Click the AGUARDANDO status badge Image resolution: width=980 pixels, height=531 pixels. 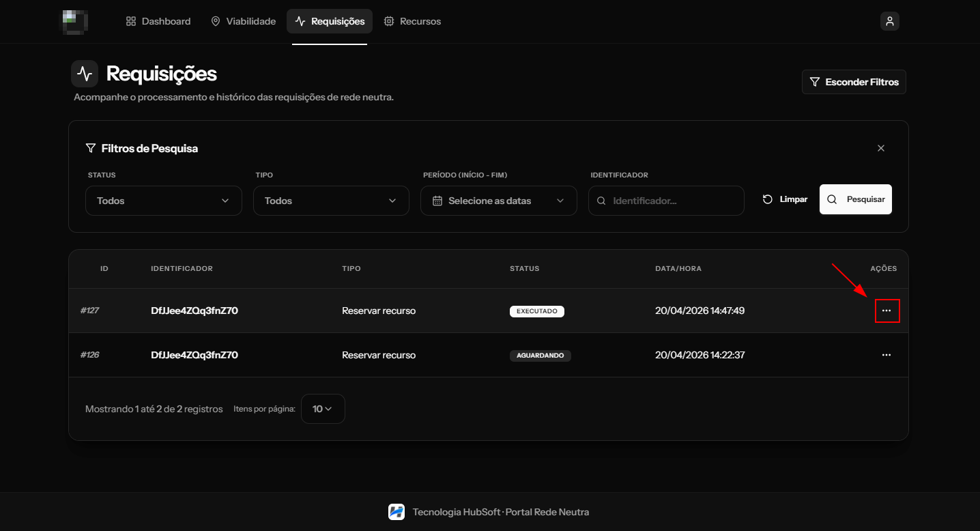pyautogui.click(x=541, y=356)
